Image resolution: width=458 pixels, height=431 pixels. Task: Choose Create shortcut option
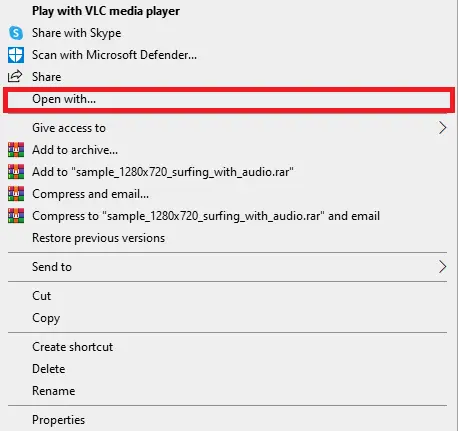click(x=72, y=347)
